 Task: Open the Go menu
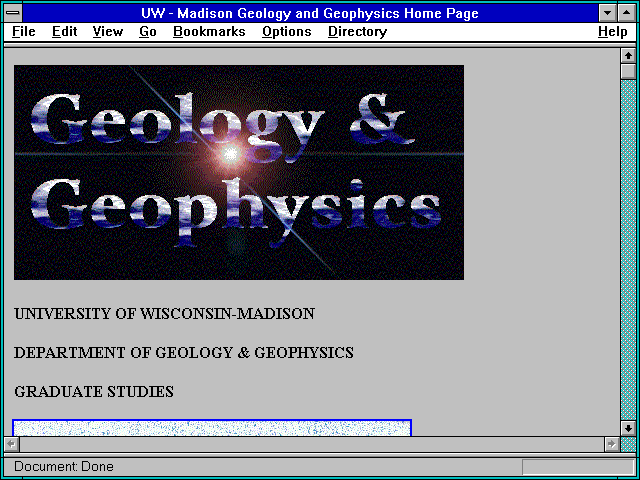point(148,31)
